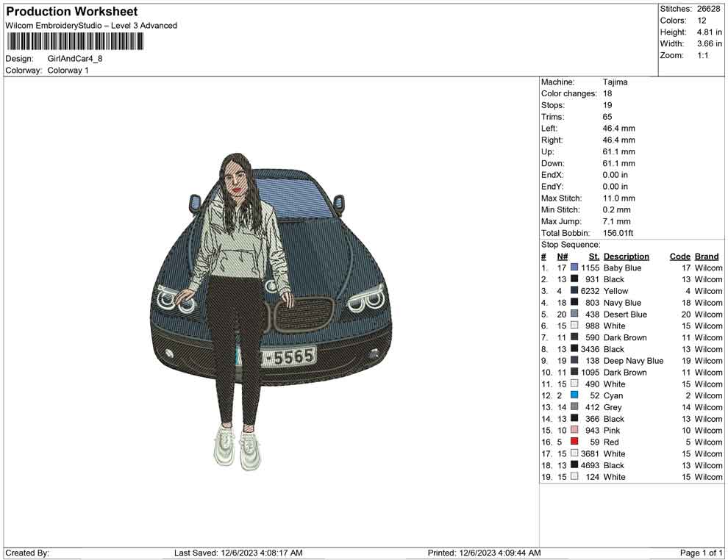Select the Deep Navy Blue swatch row 9
The image size is (728, 560).
click(573, 361)
